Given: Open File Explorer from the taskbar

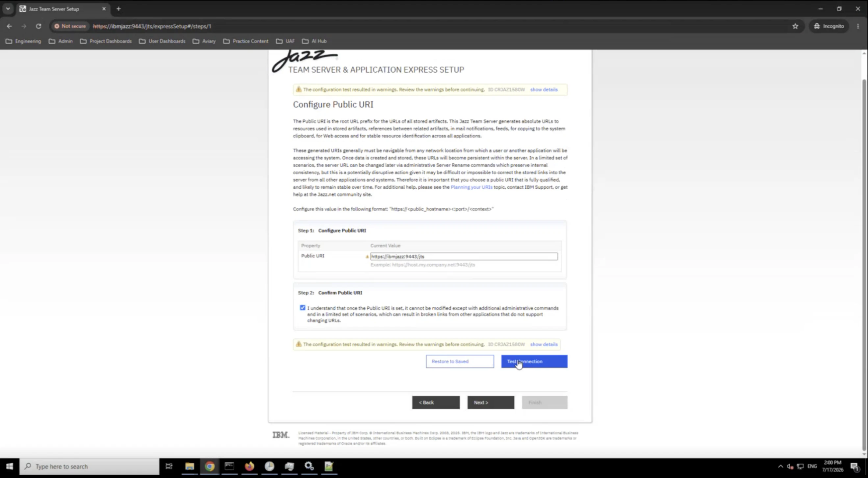Looking at the screenshot, I should (x=190, y=466).
